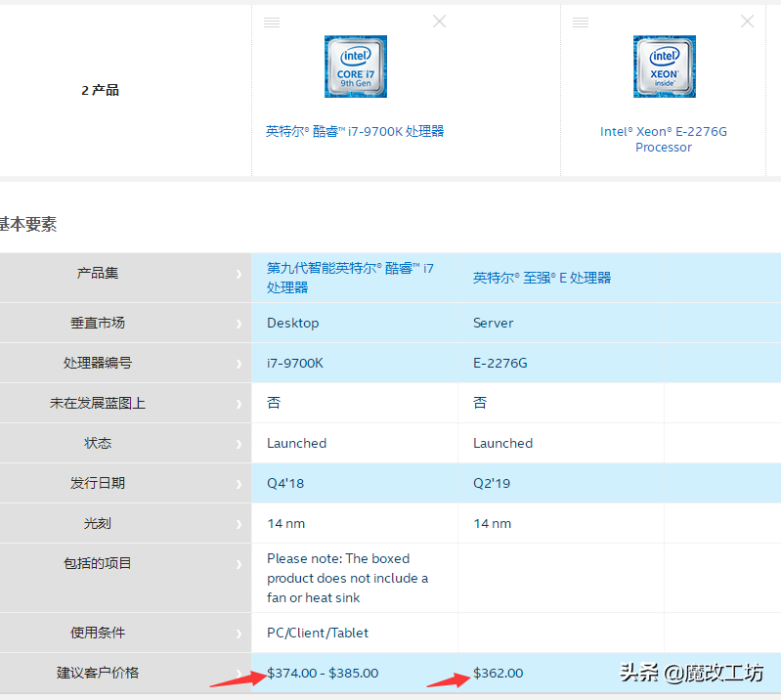Click the 状态 row label

coord(98,443)
